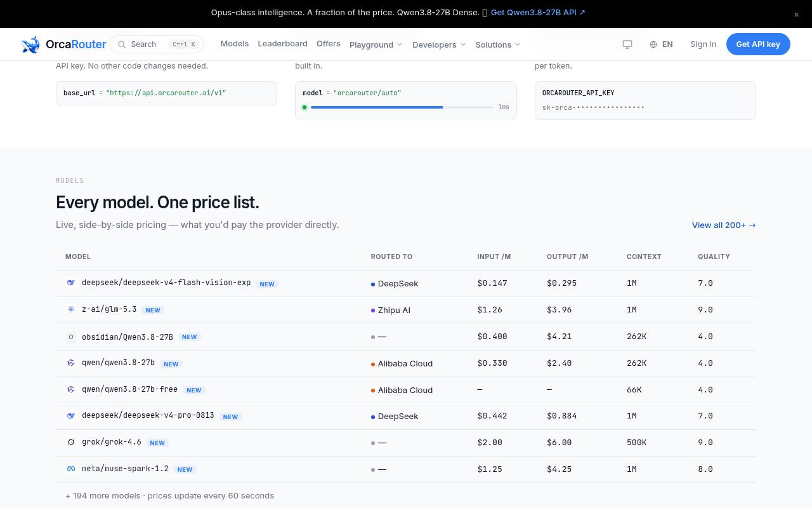Click the $2.00 input price for grok
The width and height of the screenshot is (812, 508).
[x=490, y=443]
